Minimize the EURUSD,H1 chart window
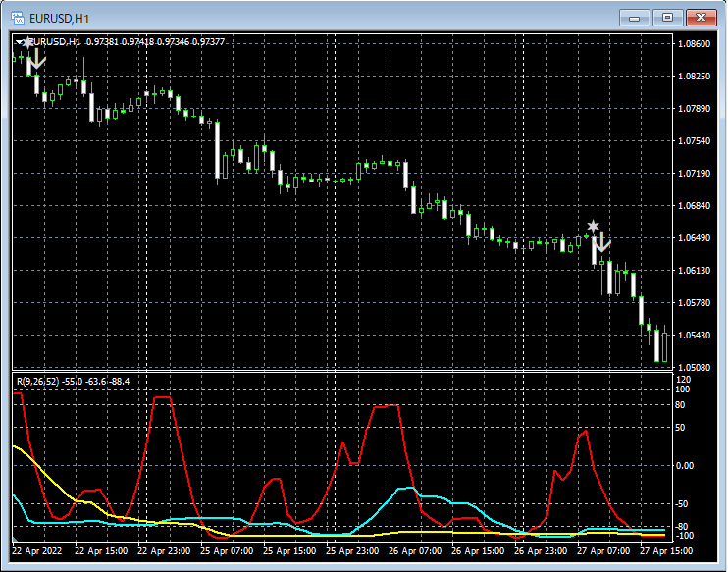Viewport: 728px width, 572px height. 637,17
